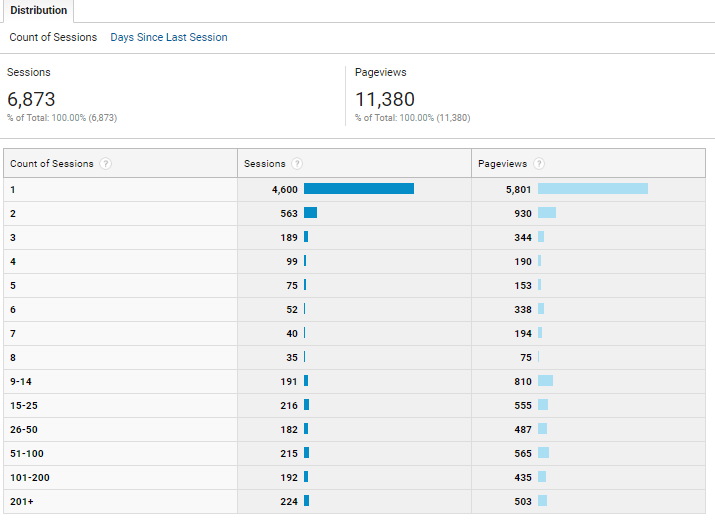Click the Pageviews bar for 2 sessions row
Screen dimensions: 715x521
(x=546, y=212)
